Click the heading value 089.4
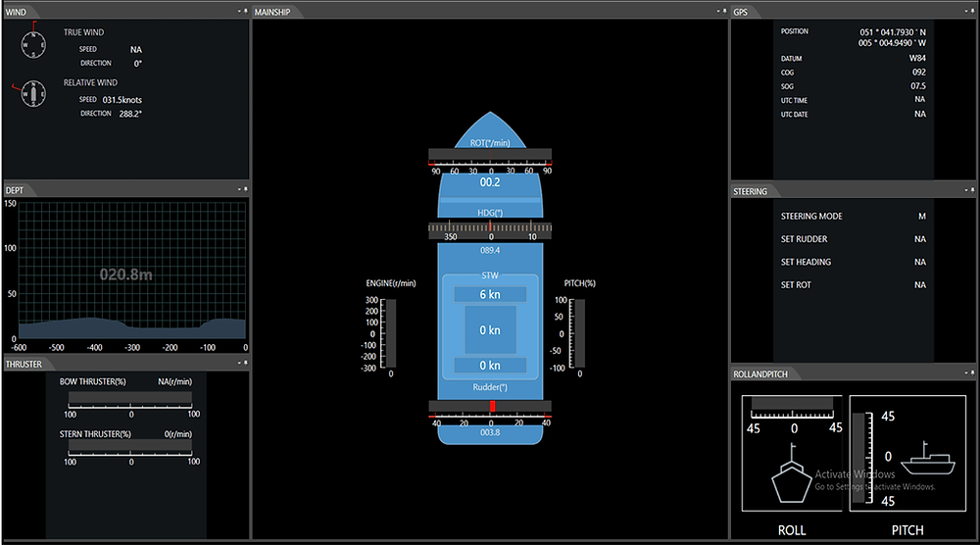This screenshot has width=980, height=545. coord(490,250)
